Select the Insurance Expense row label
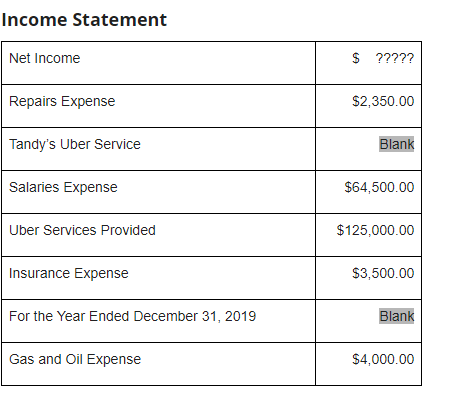The image size is (471, 395). [69, 273]
